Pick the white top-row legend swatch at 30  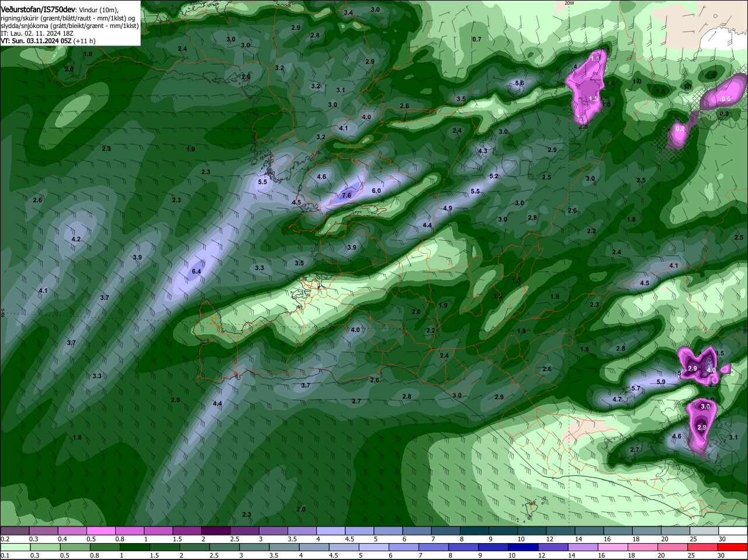[733, 531]
